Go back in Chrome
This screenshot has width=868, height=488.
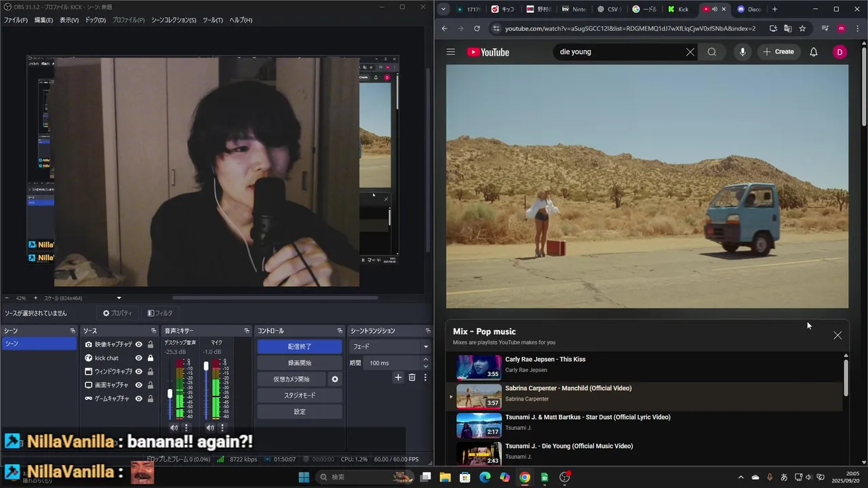(444, 28)
